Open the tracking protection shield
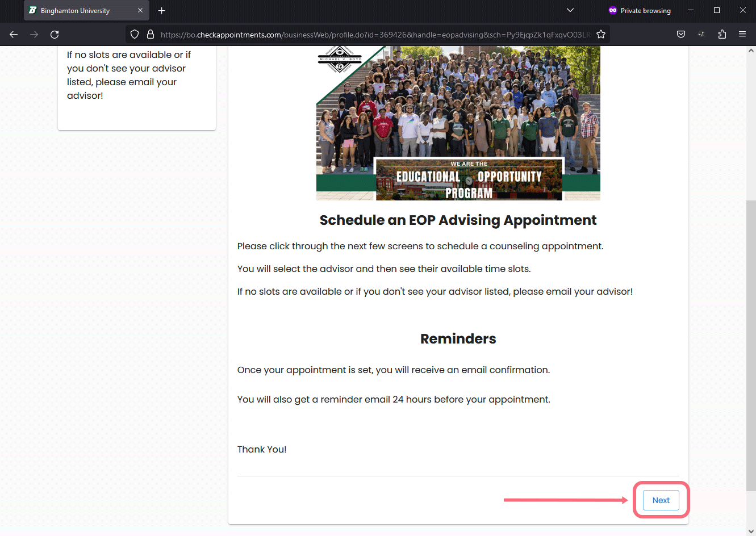Image resolution: width=756 pixels, height=536 pixels. 135,35
